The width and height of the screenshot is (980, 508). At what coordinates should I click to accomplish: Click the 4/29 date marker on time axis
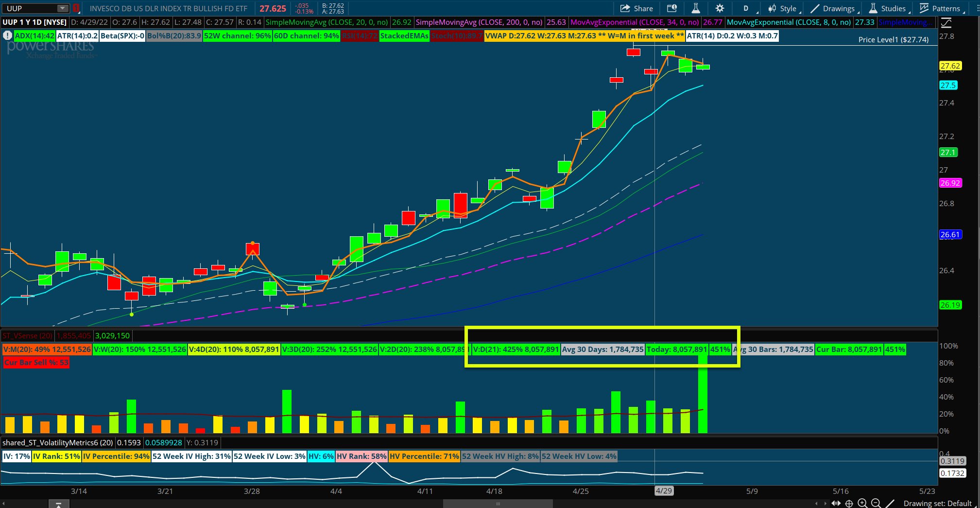pyautogui.click(x=664, y=490)
